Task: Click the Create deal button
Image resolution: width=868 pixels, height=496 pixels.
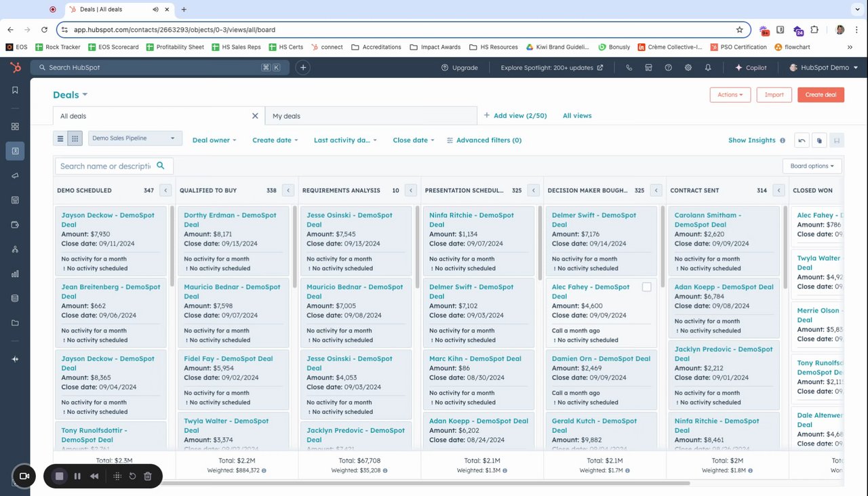Action: [821, 95]
